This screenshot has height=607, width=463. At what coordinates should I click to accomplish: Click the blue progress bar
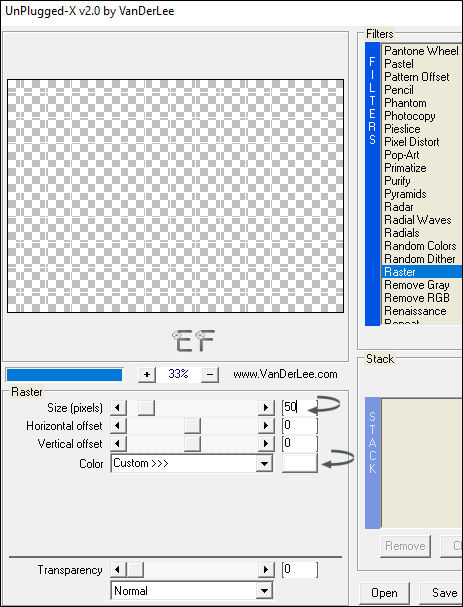click(64, 375)
